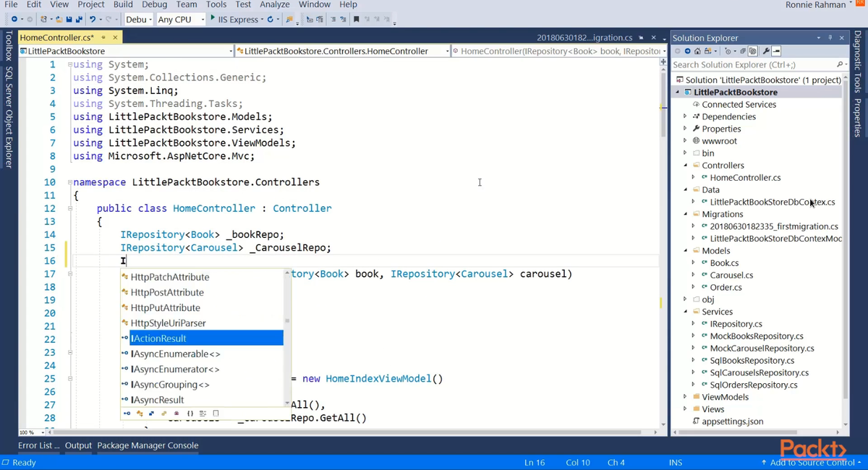Click the New Project toolbar icon

[x=44, y=20]
